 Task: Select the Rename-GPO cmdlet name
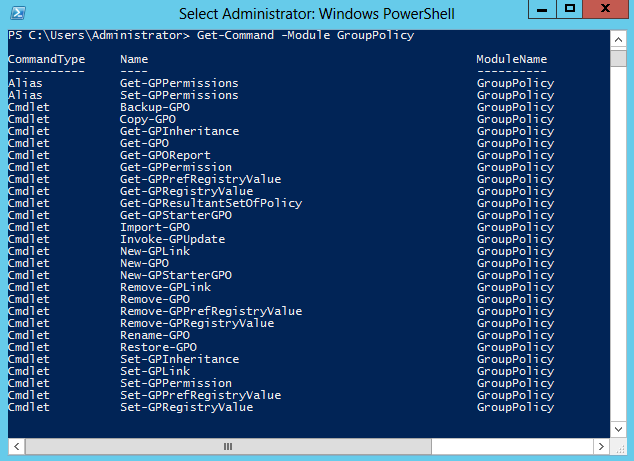(155, 335)
